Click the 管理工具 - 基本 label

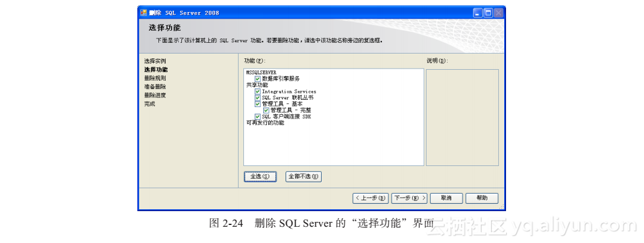pyautogui.click(x=282, y=104)
